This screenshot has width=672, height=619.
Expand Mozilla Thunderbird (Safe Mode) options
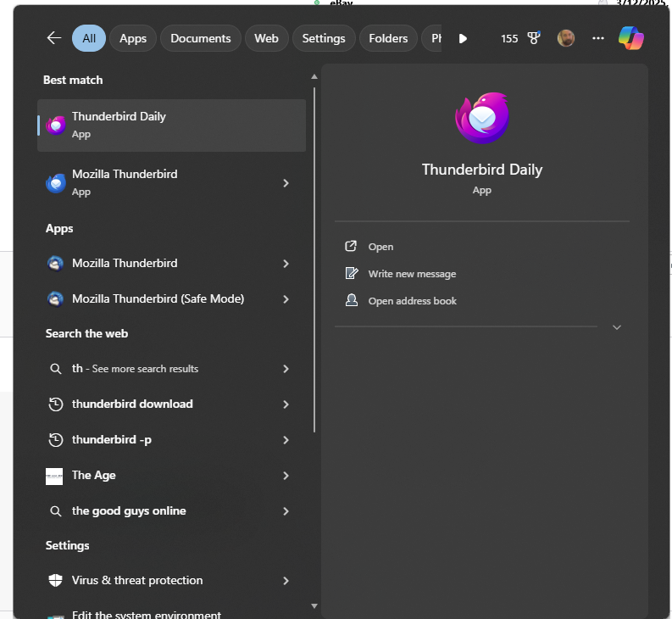pyautogui.click(x=286, y=299)
